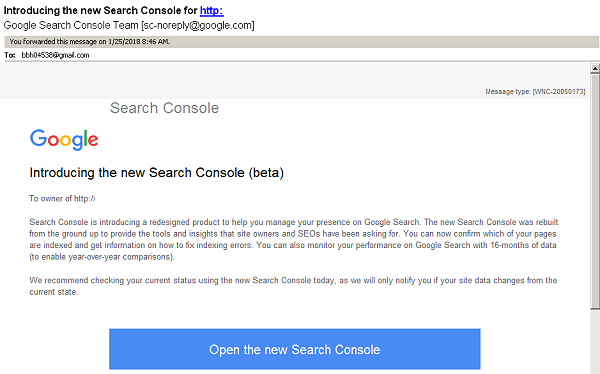Click the light gray email header band
Screen dimensions: 600x374
(295, 81)
